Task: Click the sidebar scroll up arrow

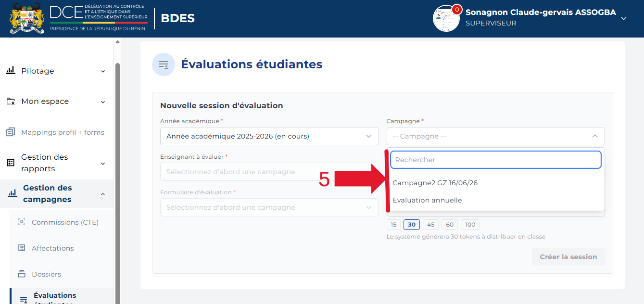Action: (117, 42)
